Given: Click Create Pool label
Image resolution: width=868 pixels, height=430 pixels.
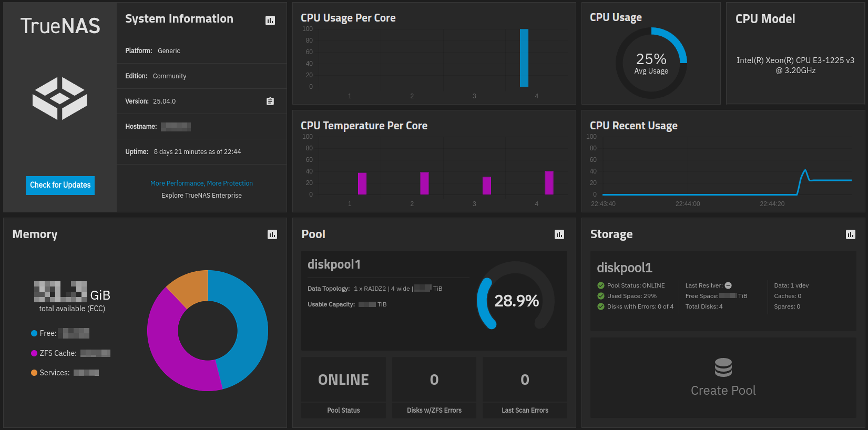Looking at the screenshot, I should pos(723,391).
